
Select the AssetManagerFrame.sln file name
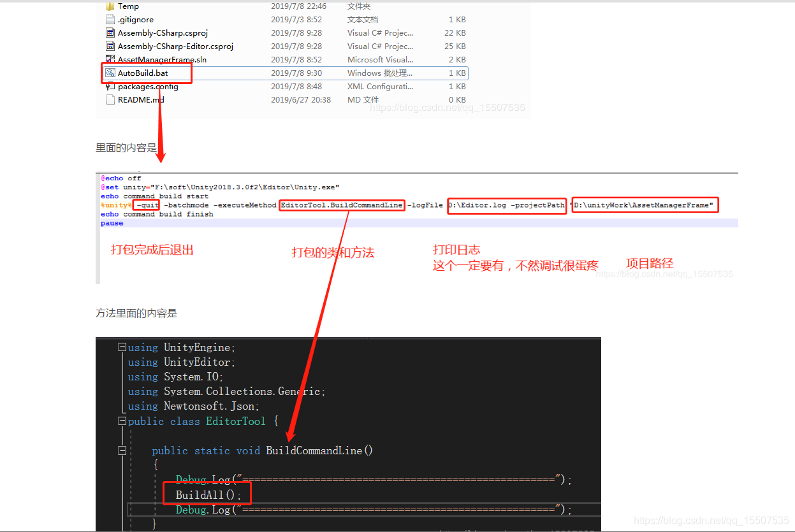(162, 60)
